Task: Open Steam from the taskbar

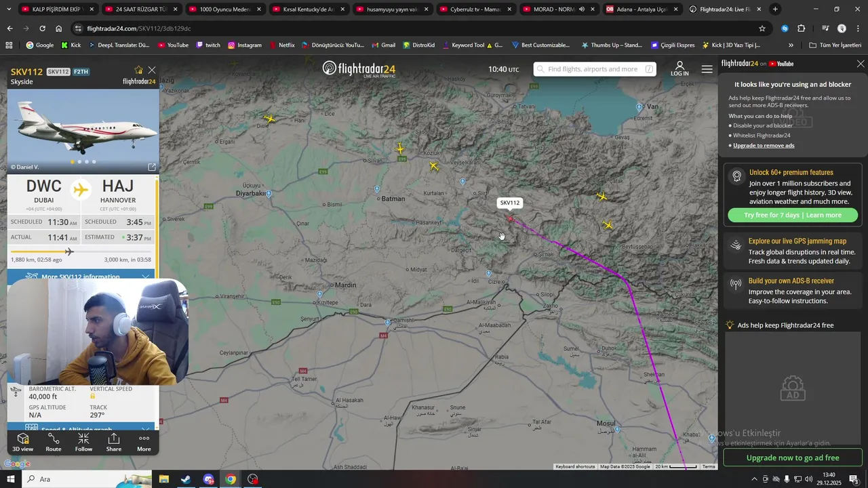Action: [186, 479]
